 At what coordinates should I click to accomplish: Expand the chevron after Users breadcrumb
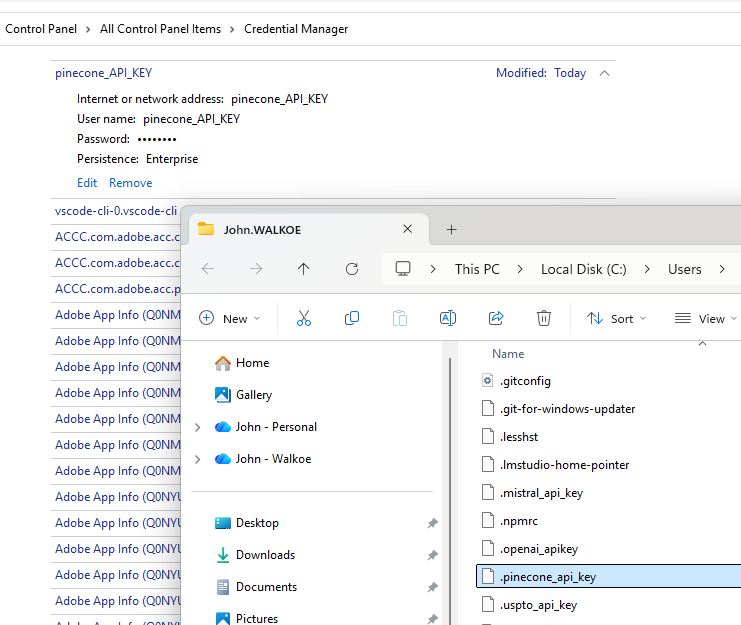coord(722,269)
